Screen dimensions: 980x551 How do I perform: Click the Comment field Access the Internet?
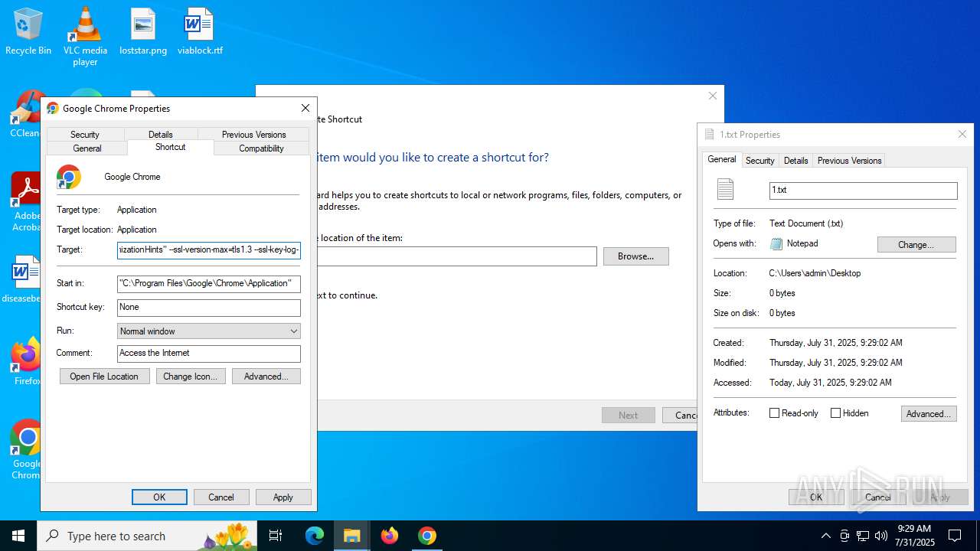[209, 354]
